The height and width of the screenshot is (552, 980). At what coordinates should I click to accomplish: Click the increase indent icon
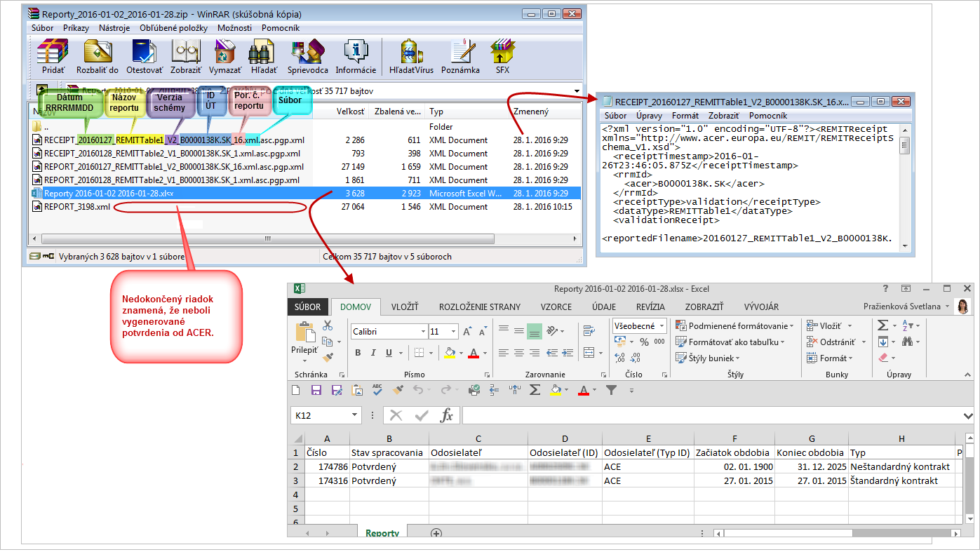567,353
